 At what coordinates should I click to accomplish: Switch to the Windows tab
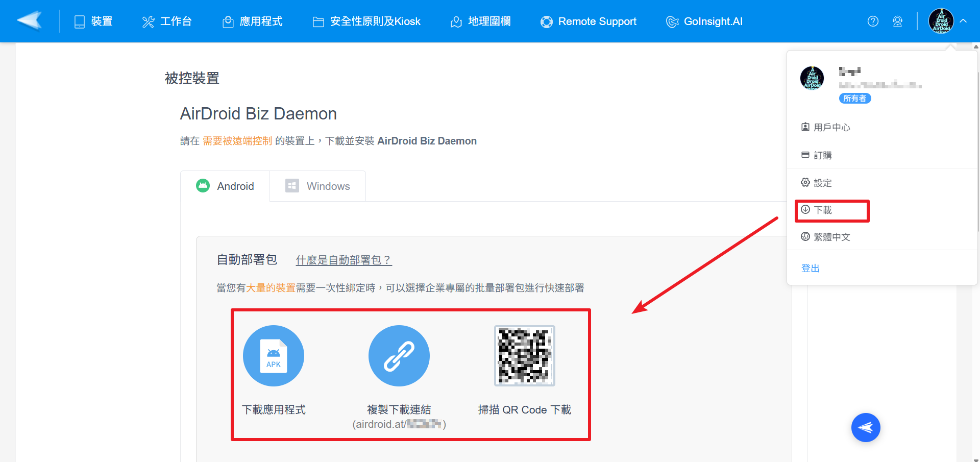pos(317,186)
